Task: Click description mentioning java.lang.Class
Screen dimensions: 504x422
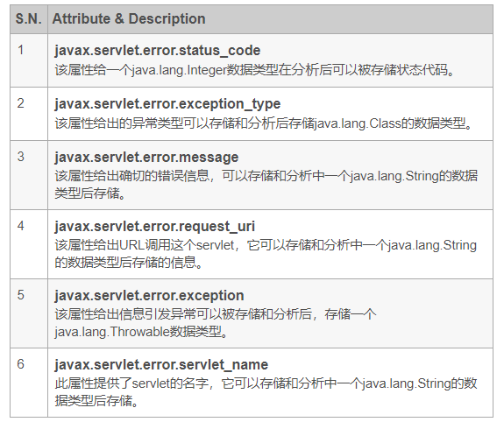Action: tap(263, 123)
